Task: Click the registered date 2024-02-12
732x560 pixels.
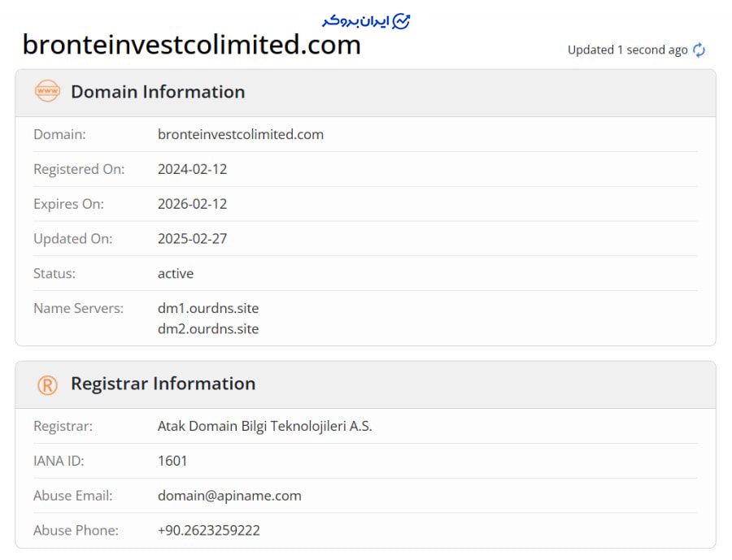Action: click(x=192, y=169)
